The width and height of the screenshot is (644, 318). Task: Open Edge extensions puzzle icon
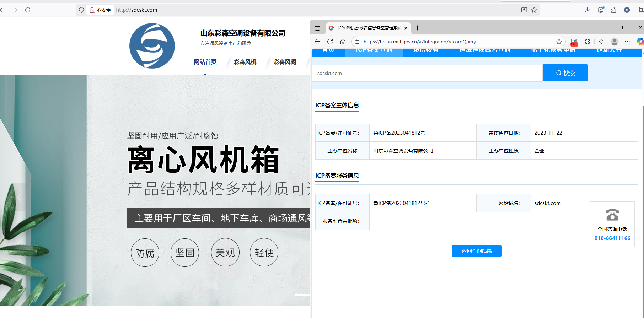click(x=587, y=42)
